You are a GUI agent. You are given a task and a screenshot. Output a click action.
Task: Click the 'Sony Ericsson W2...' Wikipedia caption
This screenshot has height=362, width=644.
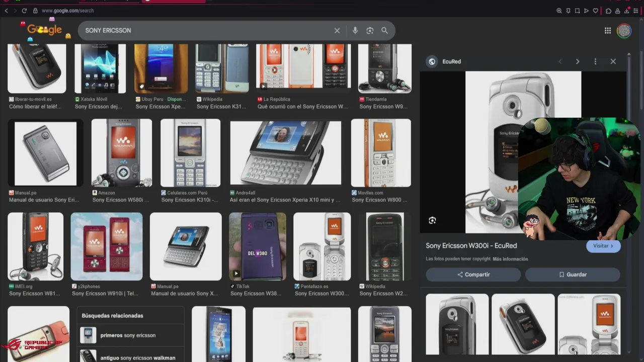[x=383, y=294]
